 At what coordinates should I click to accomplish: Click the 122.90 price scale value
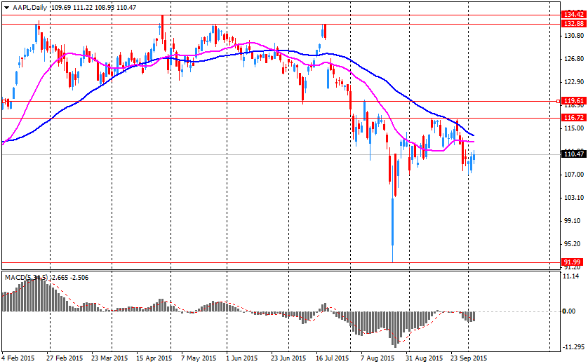coord(574,82)
